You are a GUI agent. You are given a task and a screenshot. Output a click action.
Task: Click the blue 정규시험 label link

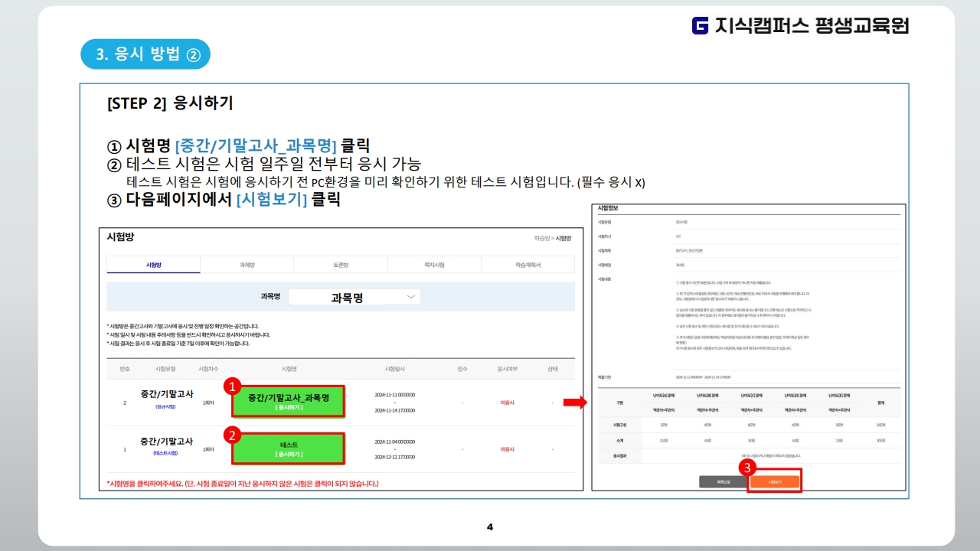[166, 406]
